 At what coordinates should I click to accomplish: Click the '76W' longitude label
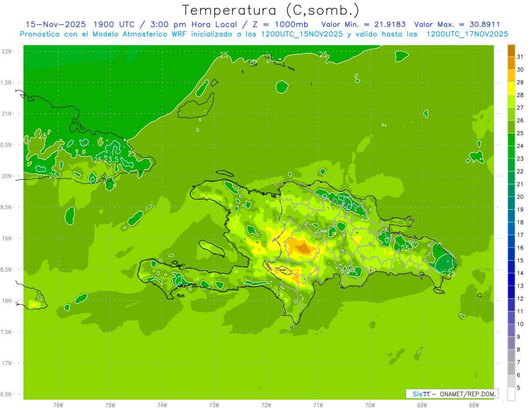point(58,405)
